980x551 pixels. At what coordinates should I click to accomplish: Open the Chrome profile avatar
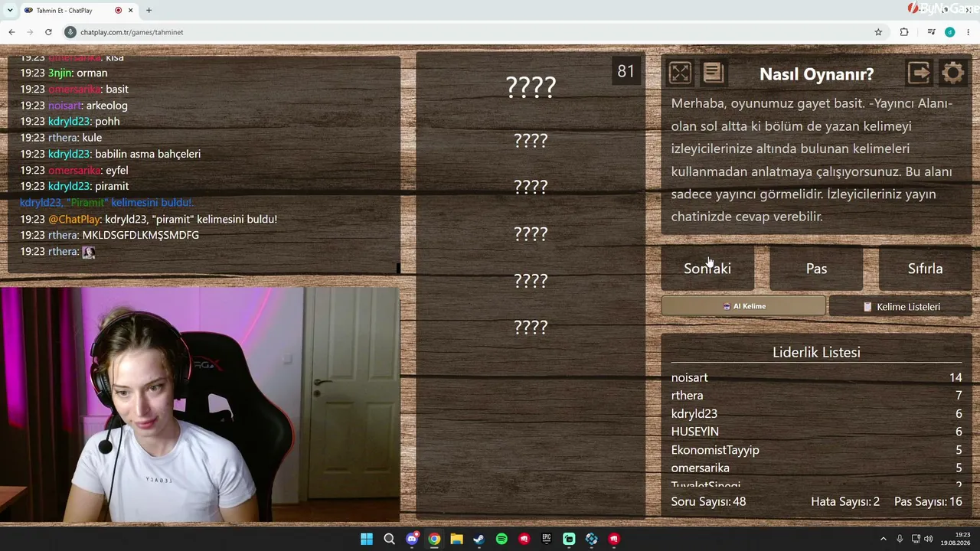click(949, 32)
